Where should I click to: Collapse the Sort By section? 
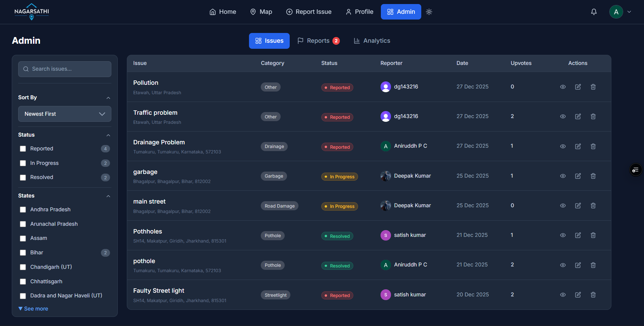point(108,98)
